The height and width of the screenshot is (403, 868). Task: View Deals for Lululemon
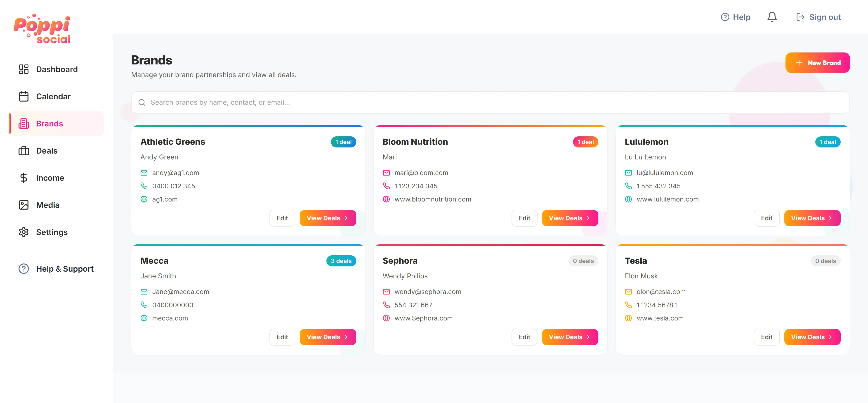tap(812, 218)
